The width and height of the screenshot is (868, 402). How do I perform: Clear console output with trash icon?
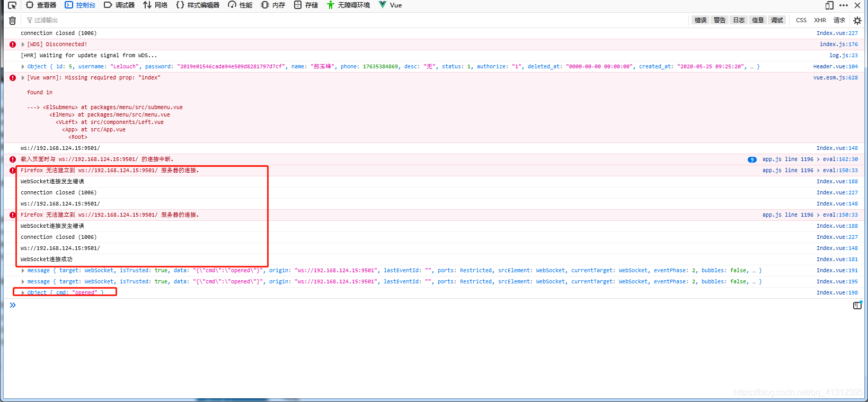[x=12, y=21]
